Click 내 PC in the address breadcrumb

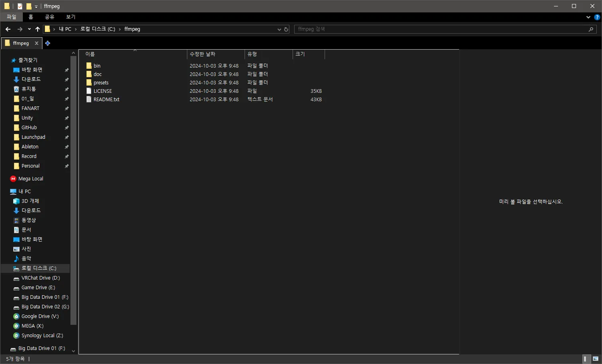tap(65, 29)
